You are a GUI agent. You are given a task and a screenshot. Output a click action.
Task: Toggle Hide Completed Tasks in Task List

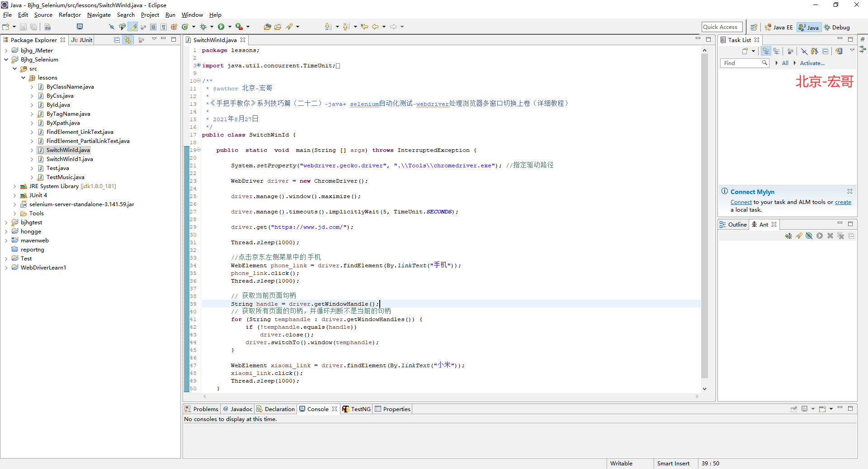coord(804,52)
